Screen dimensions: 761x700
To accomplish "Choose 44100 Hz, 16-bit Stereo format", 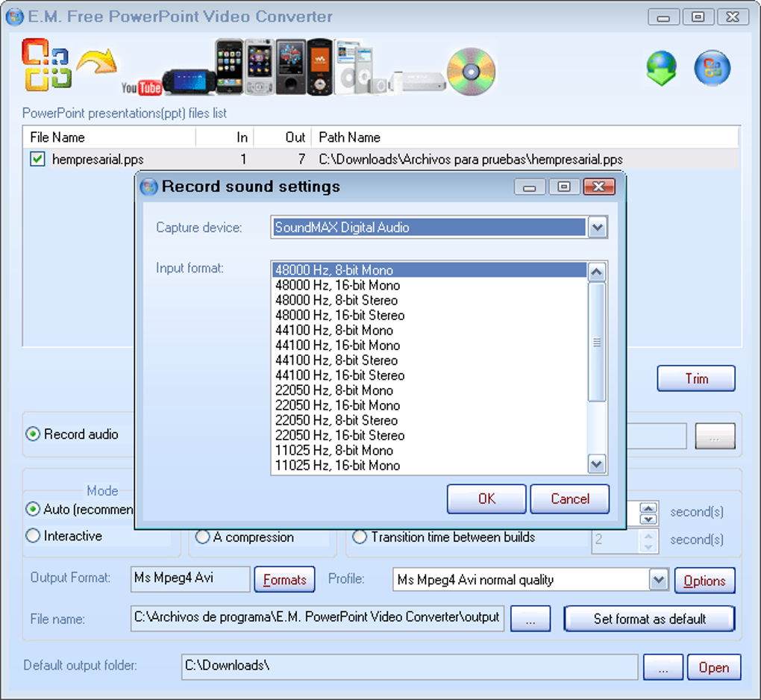I will coord(430,375).
